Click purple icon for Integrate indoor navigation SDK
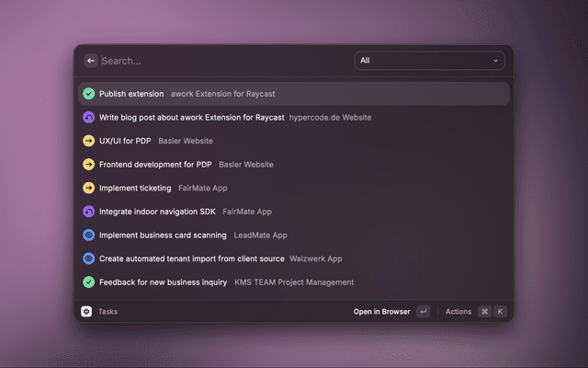This screenshot has height=368, width=588. coord(88,212)
